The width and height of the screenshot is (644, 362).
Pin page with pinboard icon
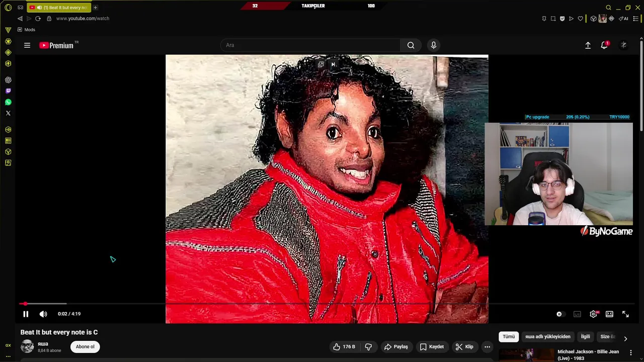click(544, 19)
